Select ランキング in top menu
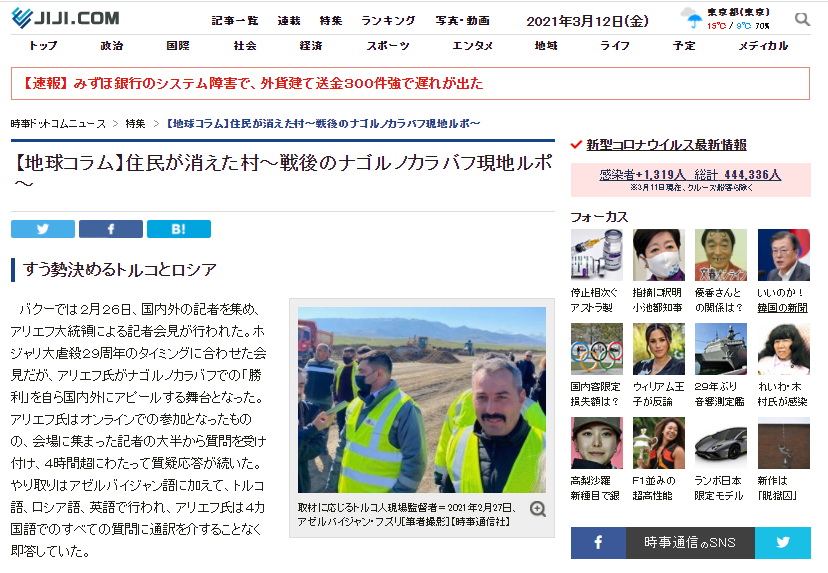 click(388, 21)
